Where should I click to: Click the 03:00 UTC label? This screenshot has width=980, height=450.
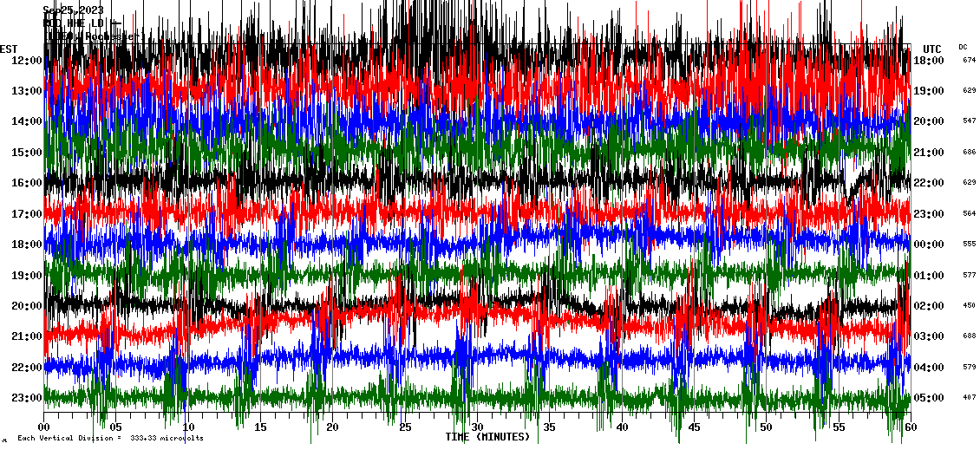(928, 336)
